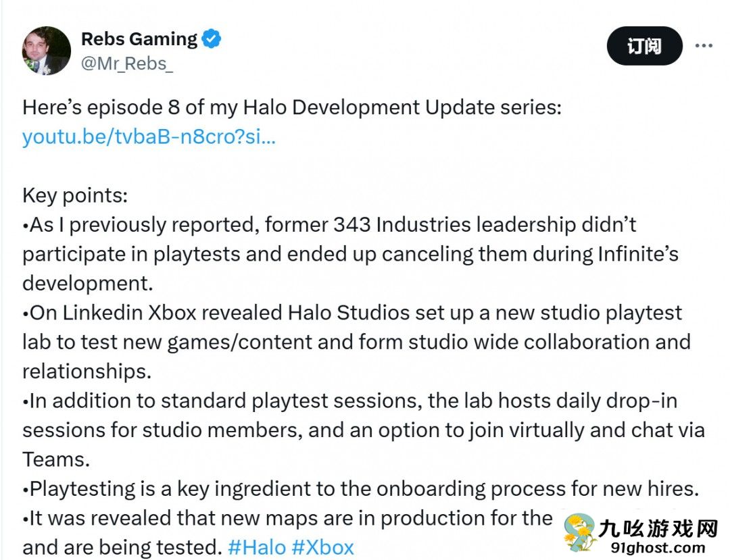Click the bullet about new maps in production
This screenshot has height=560, width=730.
[287, 518]
